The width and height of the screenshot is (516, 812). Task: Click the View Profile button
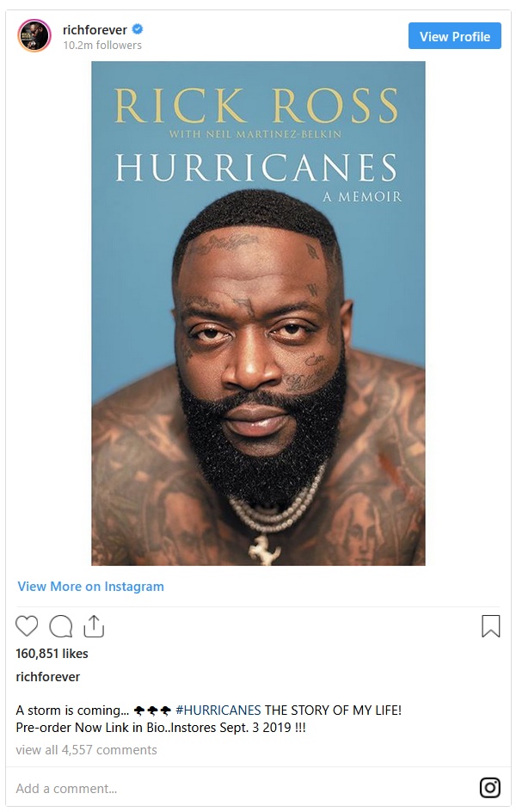[x=454, y=36]
